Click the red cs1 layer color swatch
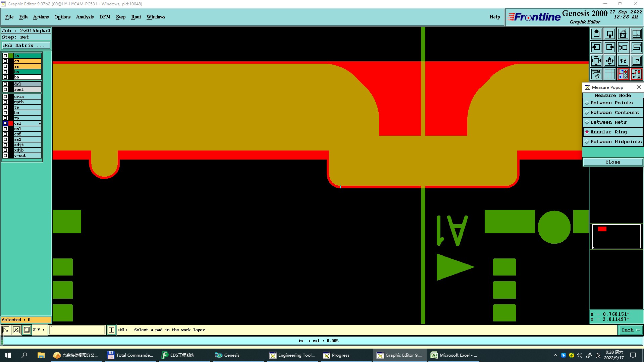The height and width of the screenshot is (362, 644). [11, 123]
